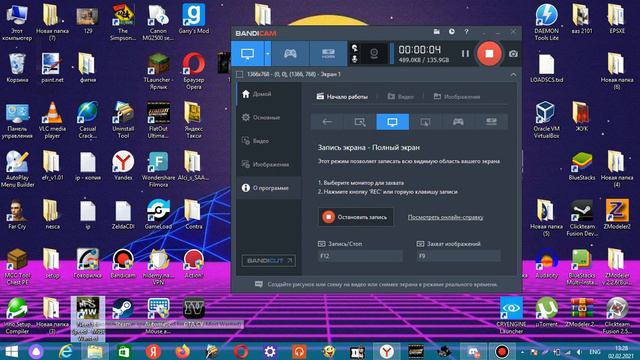Open the Windows Start menu
The width and height of the screenshot is (640, 360).
(11, 351)
